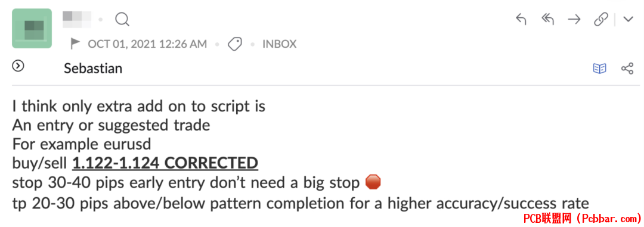
Task: Open reader view with book icon
Action: [x=600, y=69]
